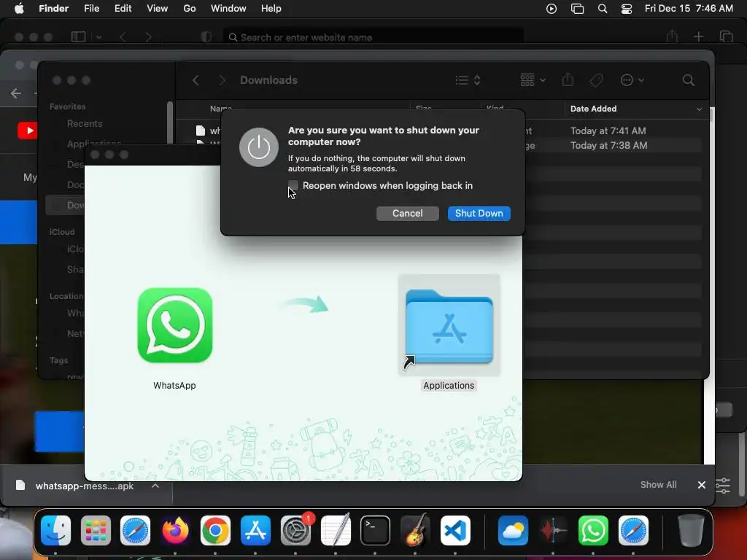This screenshot has width=747, height=560.
Task: Click the WhatsApp app icon in installer
Action: (175, 325)
